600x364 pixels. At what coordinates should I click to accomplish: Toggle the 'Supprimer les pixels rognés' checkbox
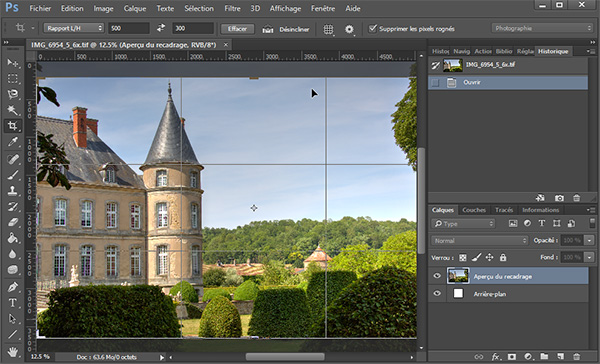tap(372, 29)
